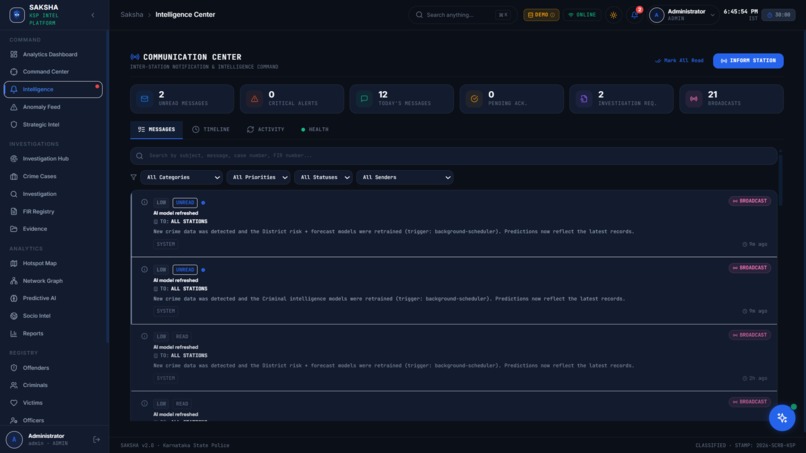Open first unread District risk message
This screenshot has height=453, width=806.
coord(454,223)
